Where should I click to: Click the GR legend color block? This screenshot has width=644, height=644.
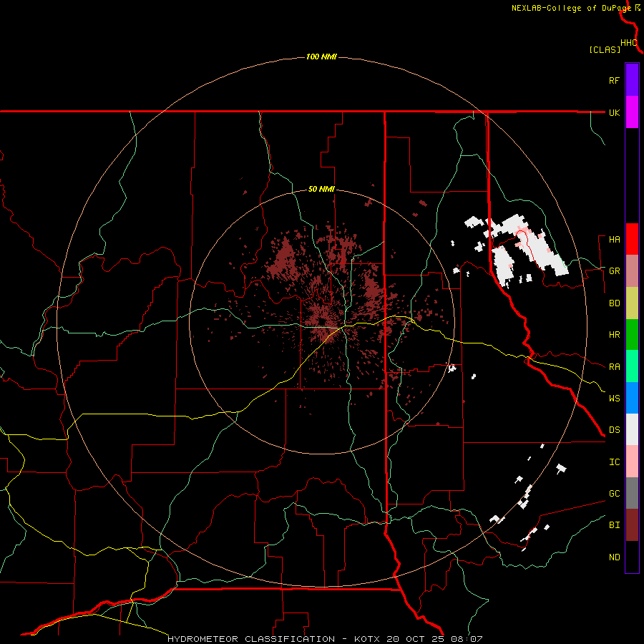point(632,270)
